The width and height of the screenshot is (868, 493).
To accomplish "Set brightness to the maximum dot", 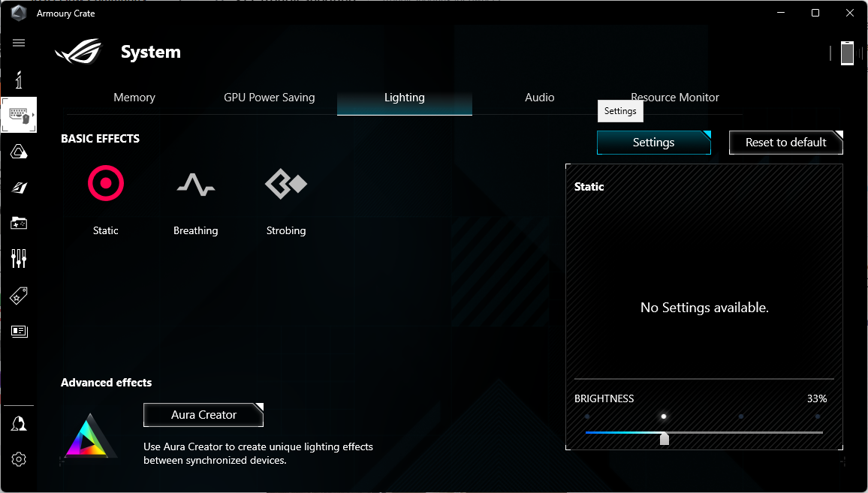I will click(x=818, y=416).
